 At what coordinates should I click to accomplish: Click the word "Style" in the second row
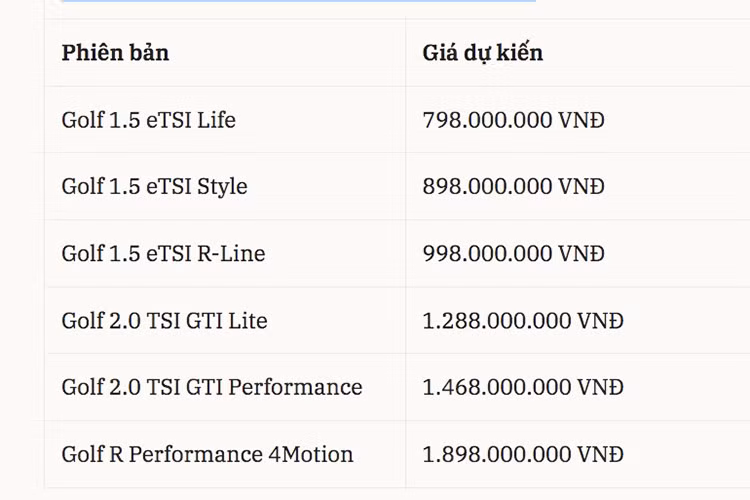[x=222, y=187]
